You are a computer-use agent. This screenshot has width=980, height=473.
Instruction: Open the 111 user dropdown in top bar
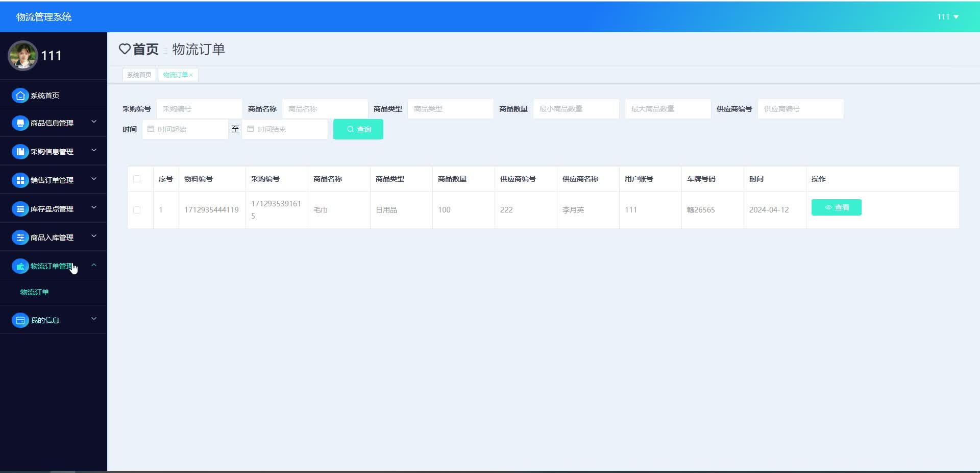point(948,17)
